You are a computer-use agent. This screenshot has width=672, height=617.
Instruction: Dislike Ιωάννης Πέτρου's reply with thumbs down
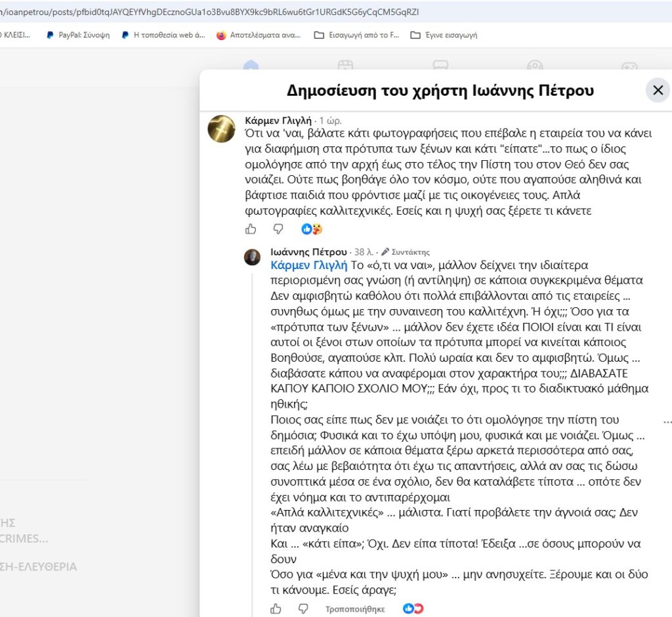click(x=303, y=608)
